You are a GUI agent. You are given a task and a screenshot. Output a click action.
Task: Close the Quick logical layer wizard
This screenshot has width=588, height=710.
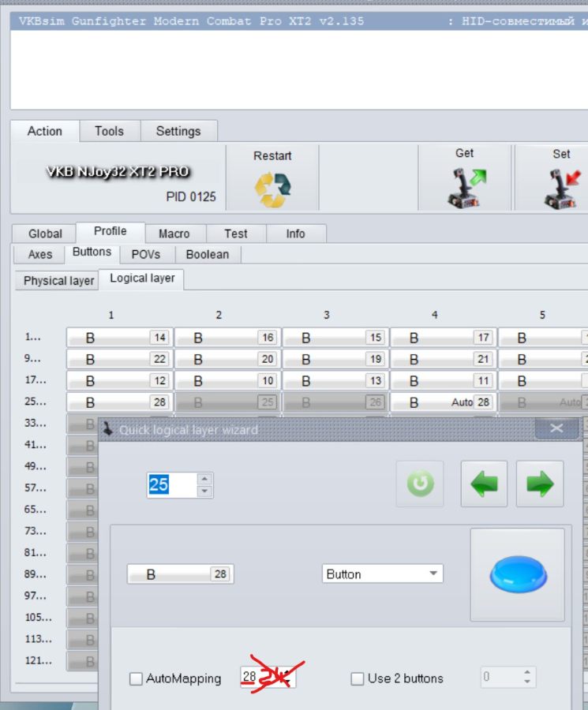click(556, 428)
